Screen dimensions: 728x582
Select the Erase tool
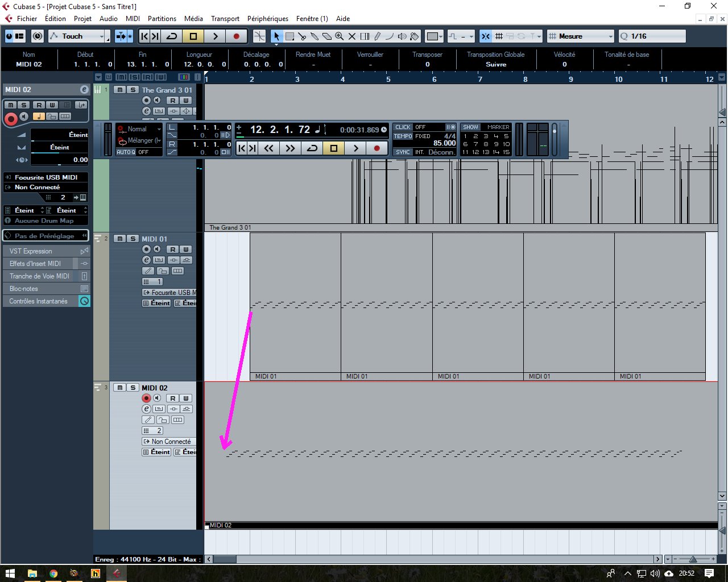(x=327, y=36)
